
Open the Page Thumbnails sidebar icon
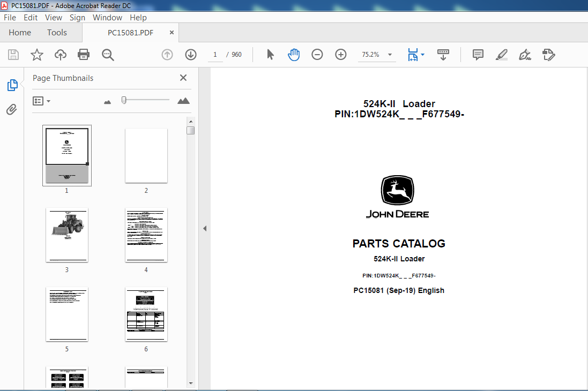(x=12, y=85)
